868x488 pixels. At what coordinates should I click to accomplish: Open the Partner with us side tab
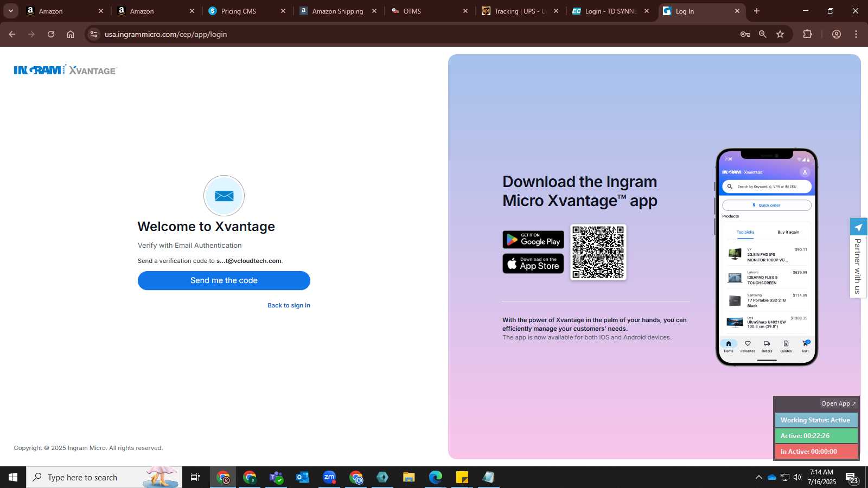[858, 258]
